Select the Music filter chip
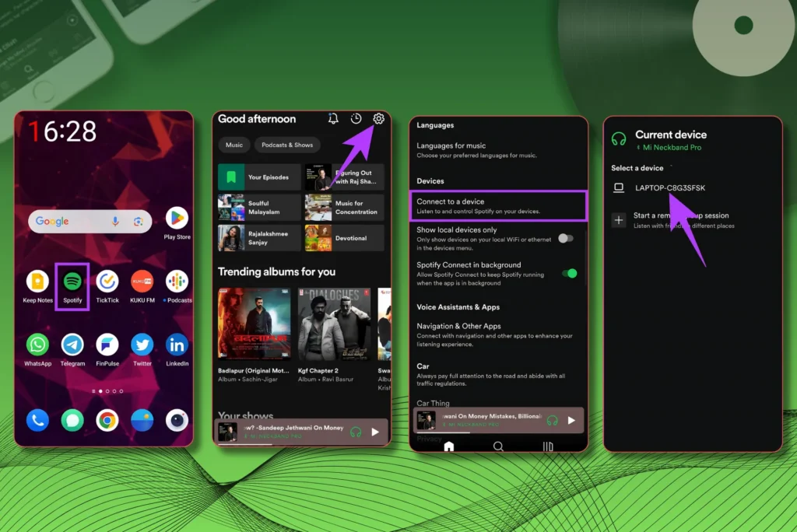Screen dimensions: 797x532 tap(233, 145)
